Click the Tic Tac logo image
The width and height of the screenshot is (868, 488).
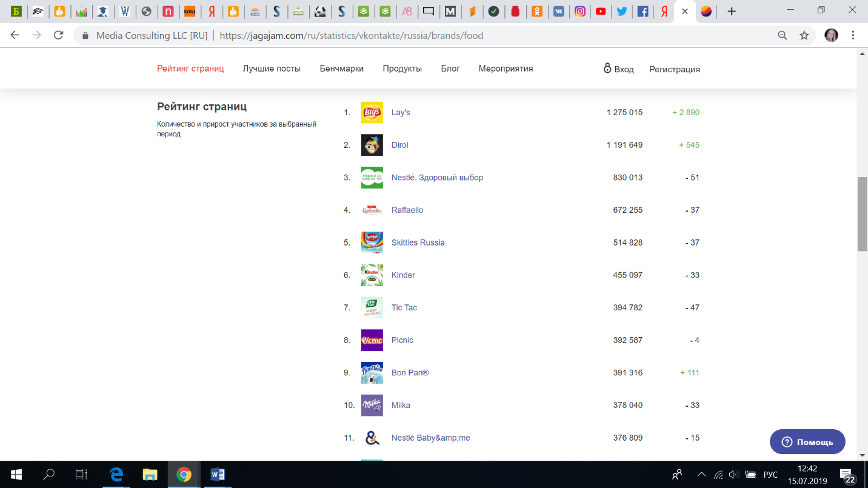coord(372,308)
